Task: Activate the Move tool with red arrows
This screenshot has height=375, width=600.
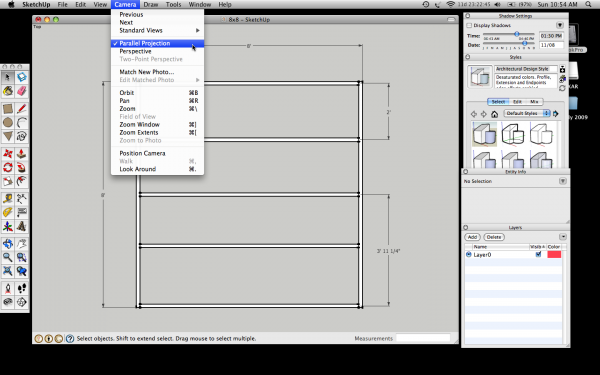Action: [8, 154]
